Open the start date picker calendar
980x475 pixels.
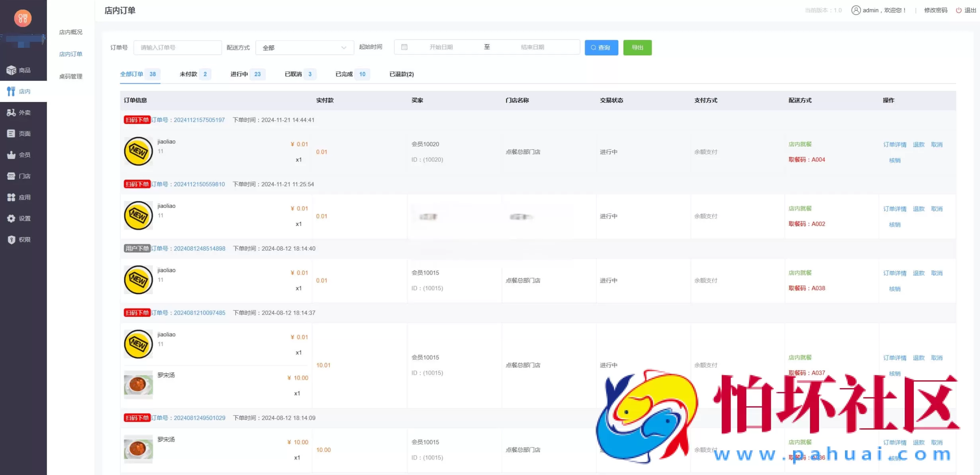click(x=404, y=47)
